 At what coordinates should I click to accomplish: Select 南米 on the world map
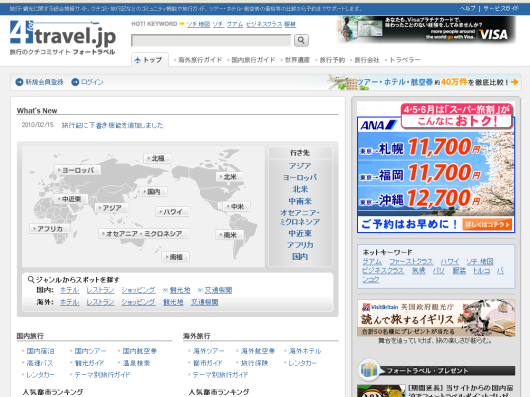tap(230, 234)
